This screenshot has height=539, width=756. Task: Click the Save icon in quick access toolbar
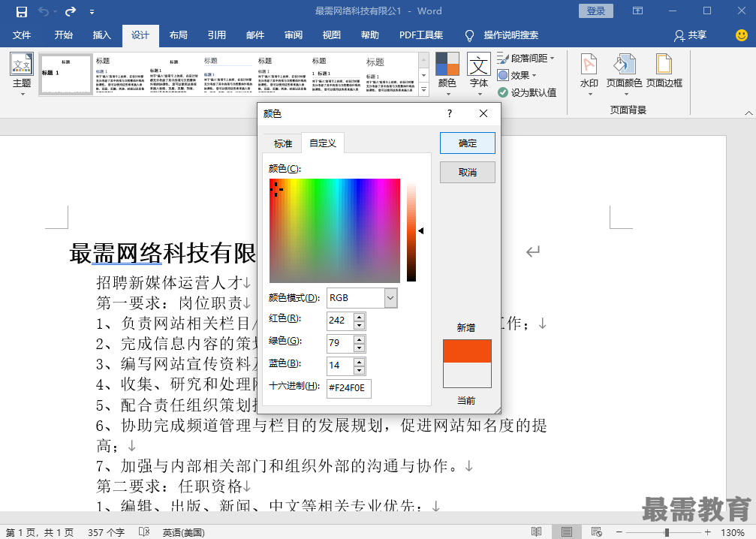click(21, 11)
